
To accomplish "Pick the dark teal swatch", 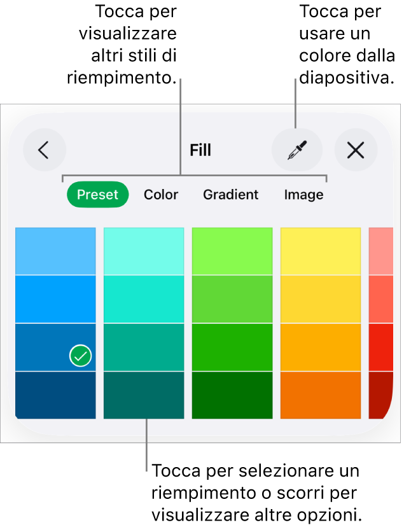I will click(144, 395).
